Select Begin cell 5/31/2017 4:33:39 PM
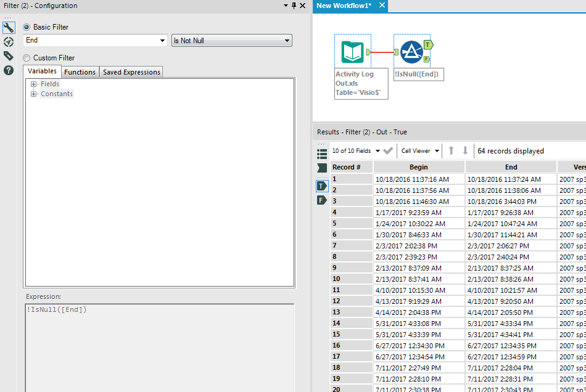The height and width of the screenshot is (392, 586). tap(419, 335)
